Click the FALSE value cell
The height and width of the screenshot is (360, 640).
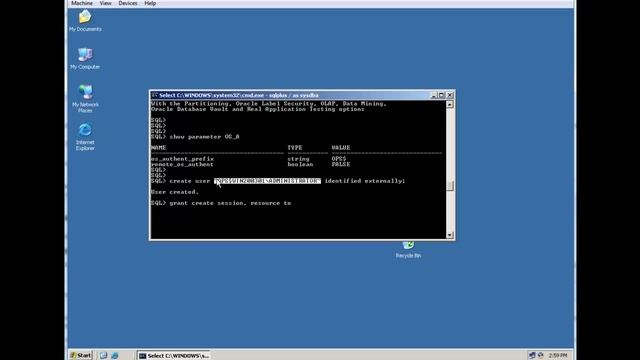point(341,164)
